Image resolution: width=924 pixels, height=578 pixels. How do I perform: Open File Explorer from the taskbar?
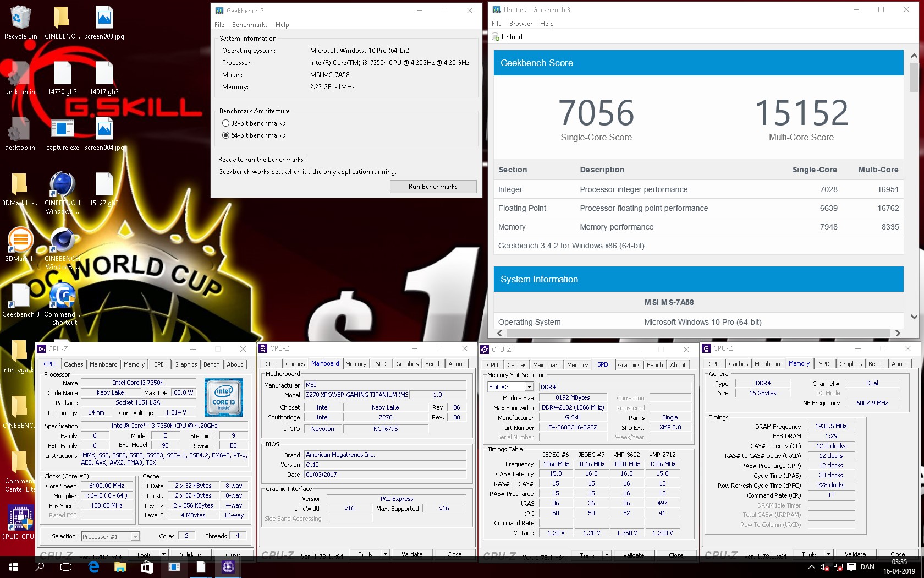120,566
